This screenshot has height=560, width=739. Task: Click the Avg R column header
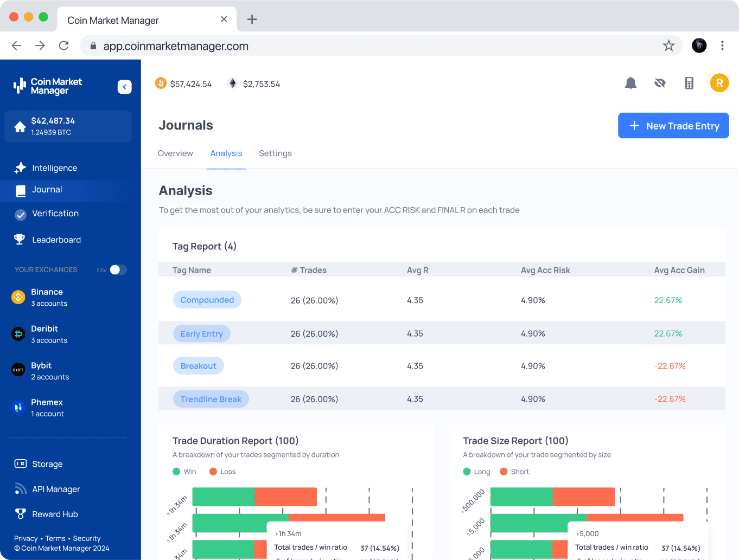(418, 270)
